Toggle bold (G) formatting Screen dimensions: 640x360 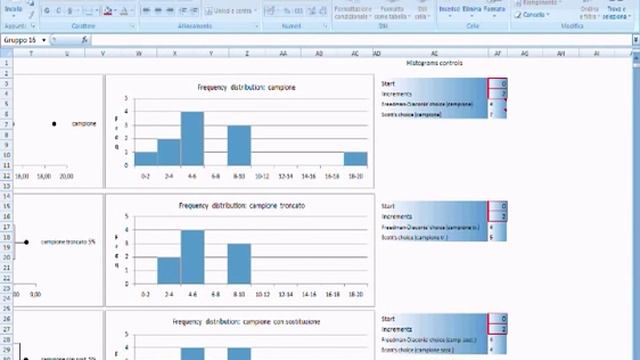click(x=47, y=11)
